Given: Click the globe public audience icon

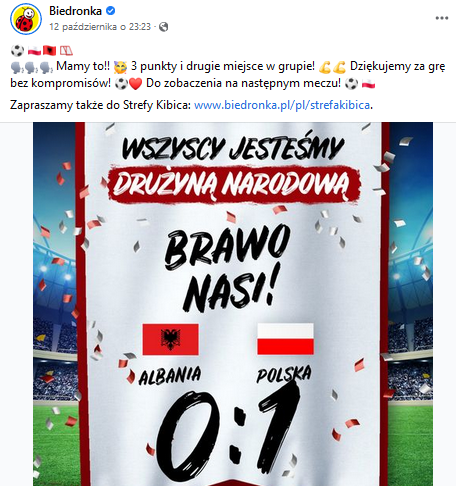Looking at the screenshot, I should 163,27.
